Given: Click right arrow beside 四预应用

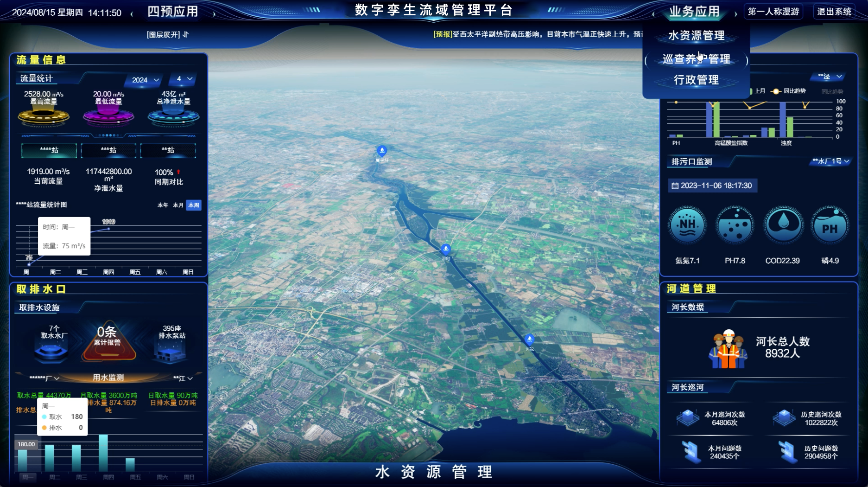Looking at the screenshot, I should (x=214, y=14).
